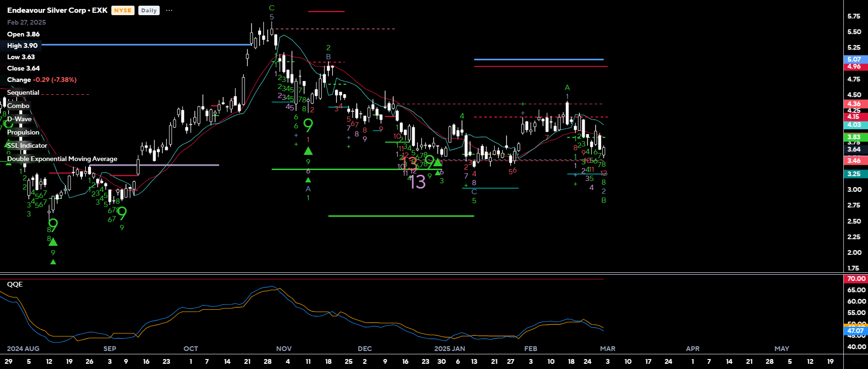The width and height of the screenshot is (868, 369).
Task: Click the red 70.00 QQE level tag
Action: pos(856,279)
